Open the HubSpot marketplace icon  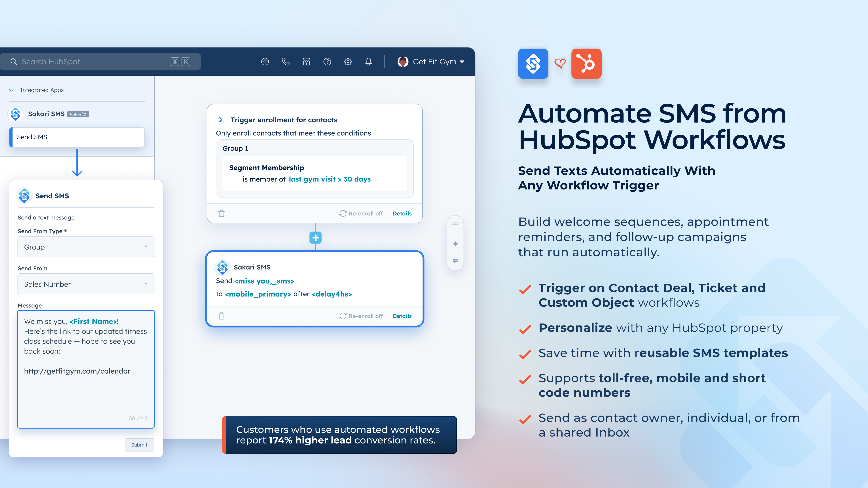click(x=306, y=61)
